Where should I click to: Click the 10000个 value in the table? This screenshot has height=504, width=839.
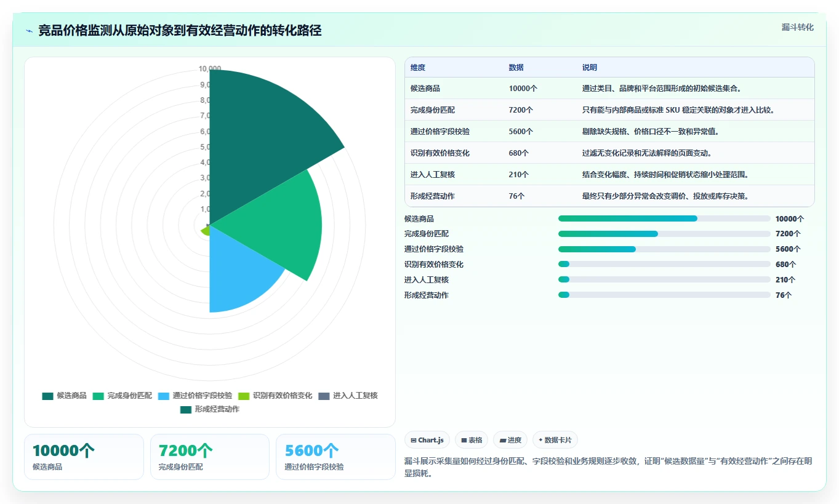(523, 89)
